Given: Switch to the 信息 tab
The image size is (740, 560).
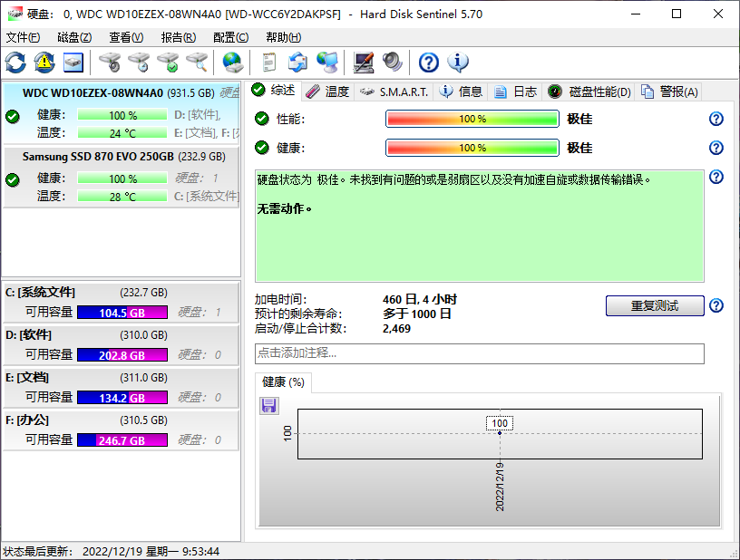Looking at the screenshot, I should pos(461,92).
